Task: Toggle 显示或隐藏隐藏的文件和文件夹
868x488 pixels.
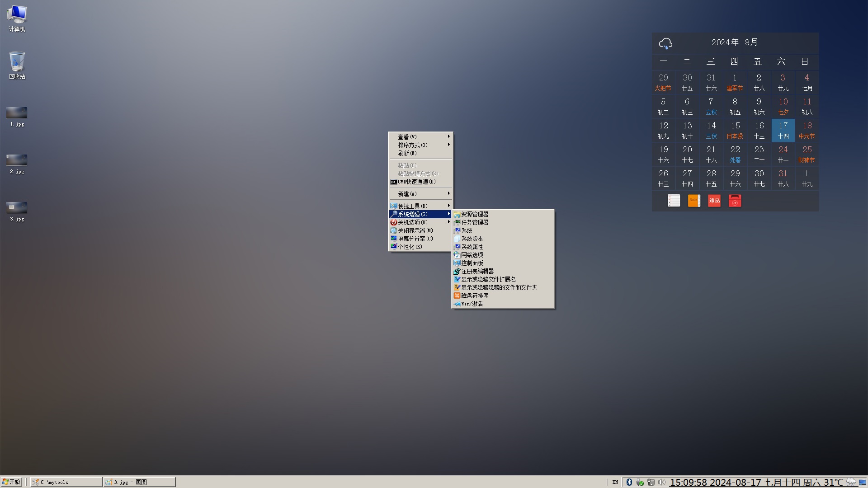Action: click(503, 287)
